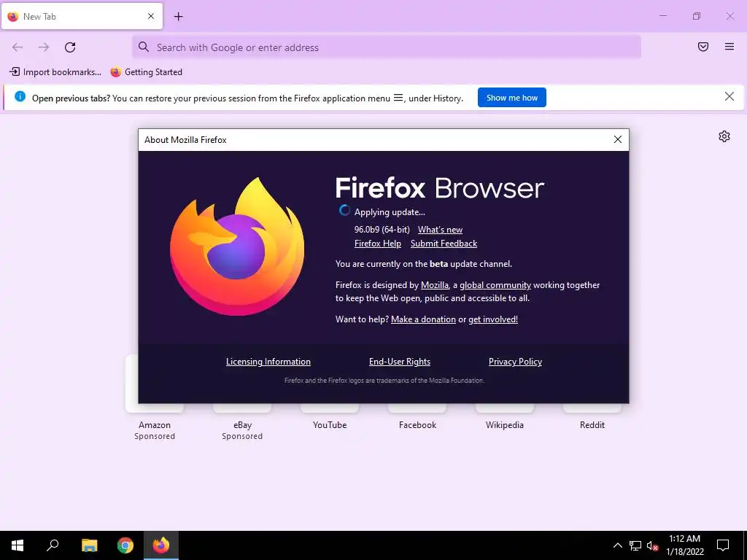
Task: Open the Privacy Policy link
Action: 515,362
